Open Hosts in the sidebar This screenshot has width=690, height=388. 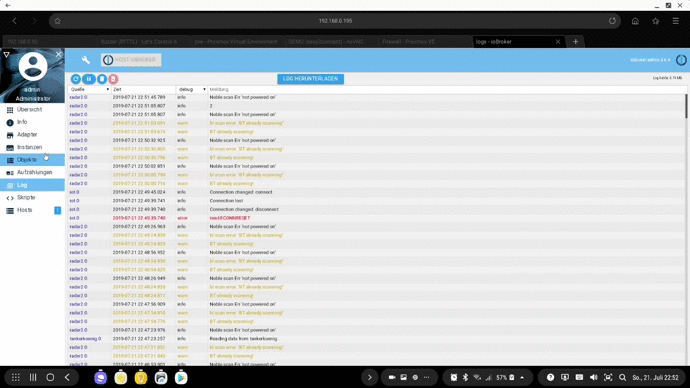pyautogui.click(x=32, y=210)
